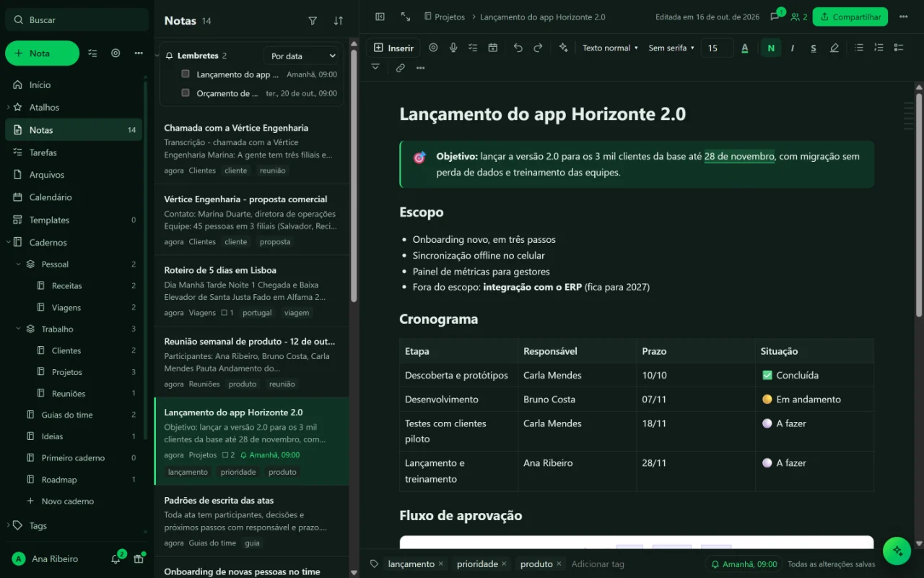Insert a numbered list

(x=879, y=48)
